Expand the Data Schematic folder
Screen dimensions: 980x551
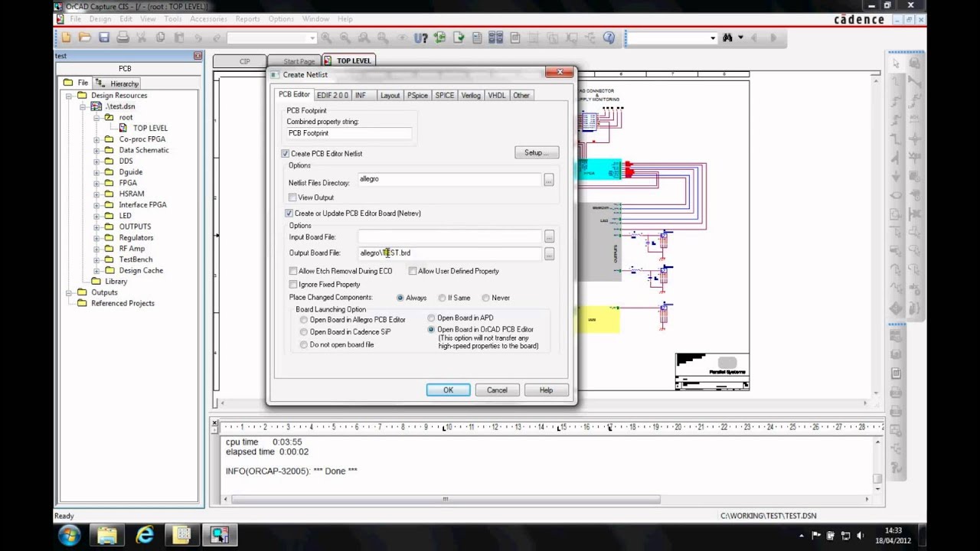(96, 150)
